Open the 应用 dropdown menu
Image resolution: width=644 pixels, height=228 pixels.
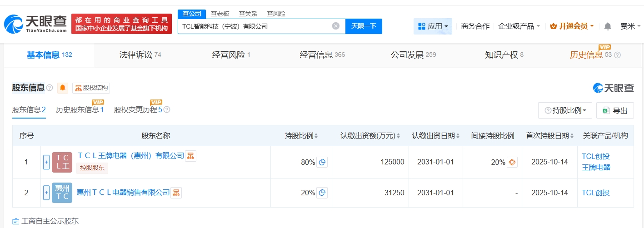click(433, 26)
